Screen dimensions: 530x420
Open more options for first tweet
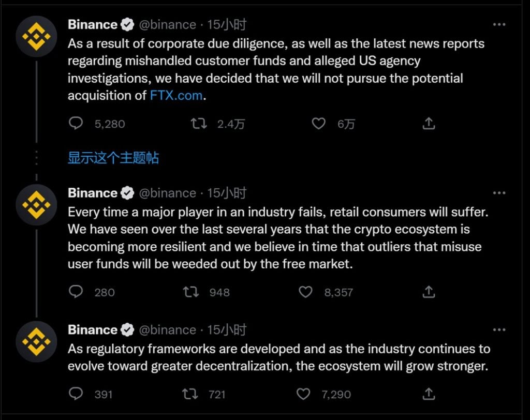pos(499,24)
